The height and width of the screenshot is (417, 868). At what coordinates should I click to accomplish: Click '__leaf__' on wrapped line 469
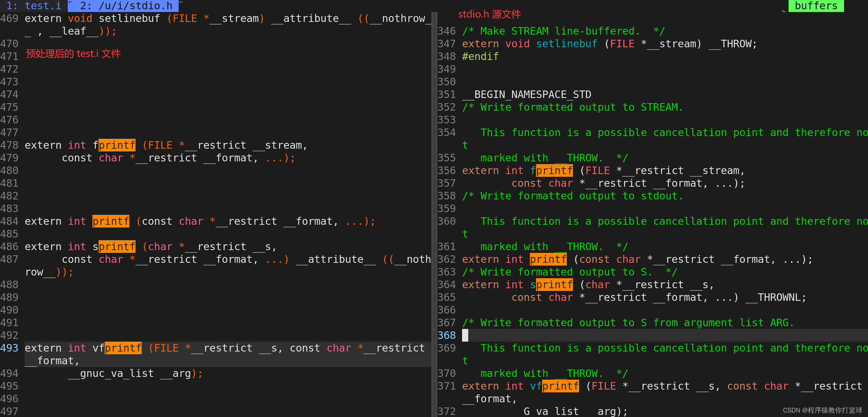tap(74, 31)
